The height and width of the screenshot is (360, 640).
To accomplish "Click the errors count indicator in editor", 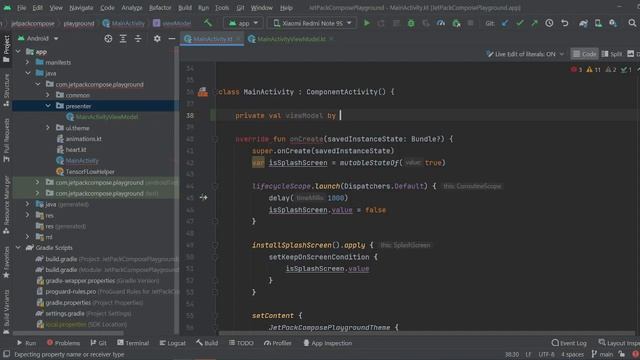I will 577,70.
